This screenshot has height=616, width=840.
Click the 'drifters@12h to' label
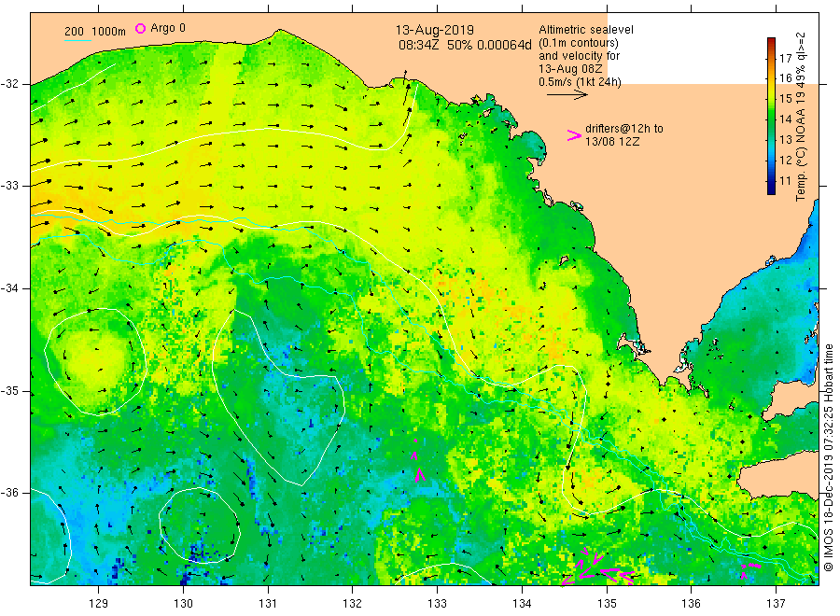point(624,129)
